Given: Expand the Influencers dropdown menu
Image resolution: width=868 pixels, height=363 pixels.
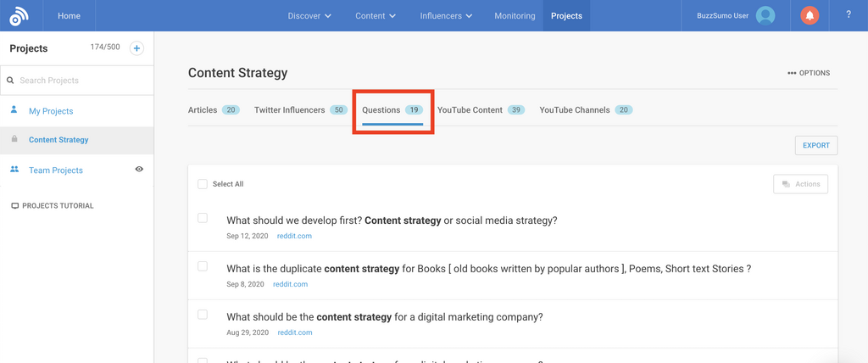Looking at the screenshot, I should click(x=446, y=15).
